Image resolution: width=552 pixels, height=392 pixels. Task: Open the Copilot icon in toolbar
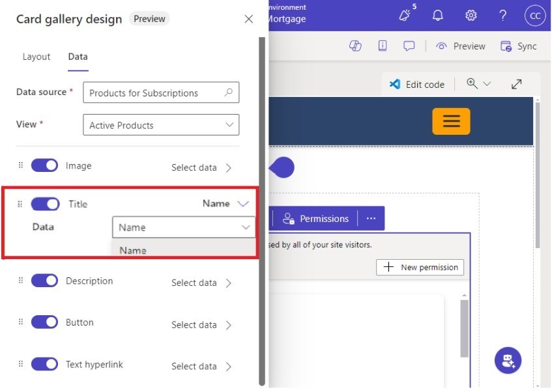coord(355,46)
